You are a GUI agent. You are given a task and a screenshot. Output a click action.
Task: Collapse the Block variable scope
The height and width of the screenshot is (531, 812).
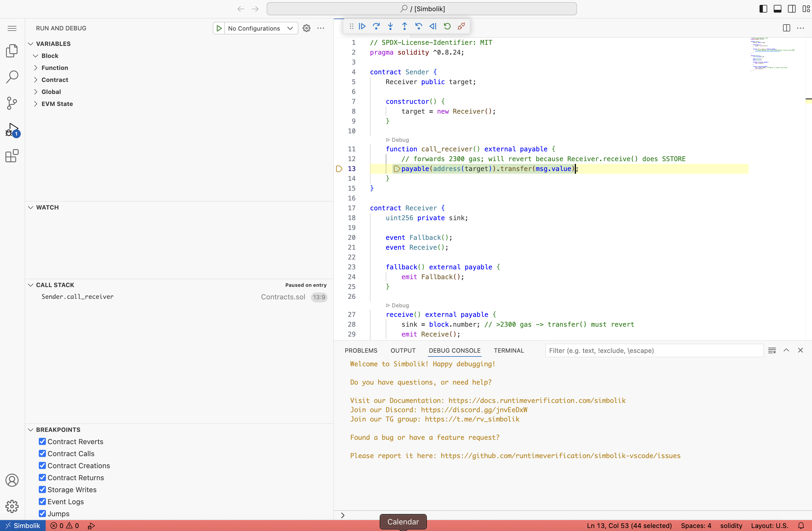[x=36, y=56]
